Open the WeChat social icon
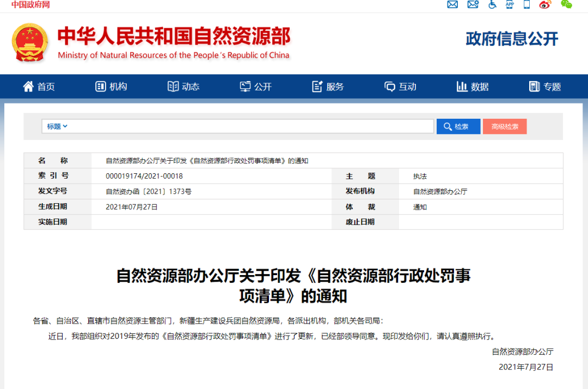 [x=566, y=5]
